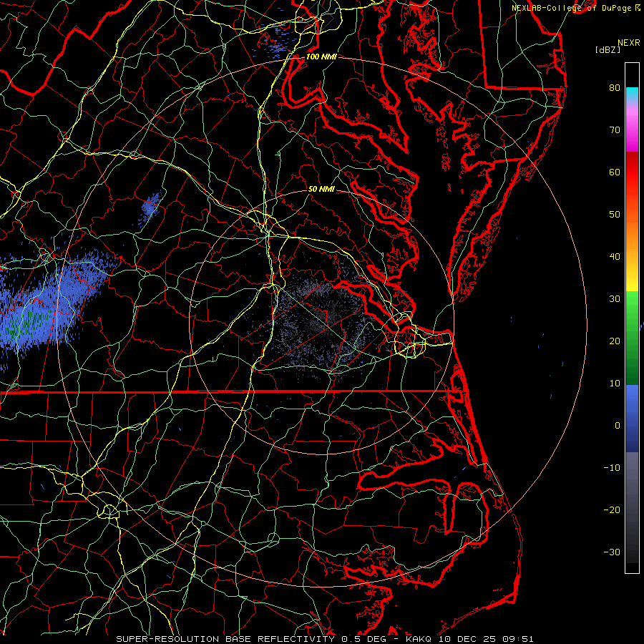Click the "[dBZ]" units label
Image resolution: width=644 pixels, height=644 pixels.
point(608,50)
